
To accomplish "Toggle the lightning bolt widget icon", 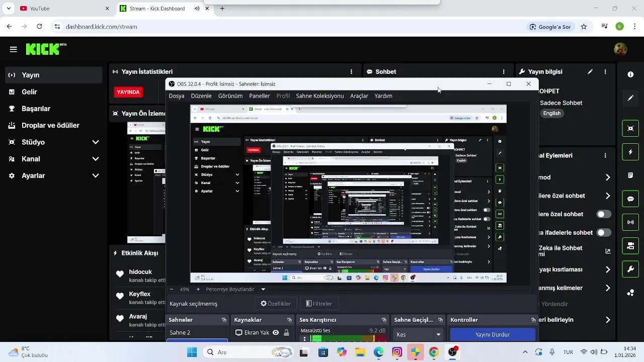I will click(630, 152).
